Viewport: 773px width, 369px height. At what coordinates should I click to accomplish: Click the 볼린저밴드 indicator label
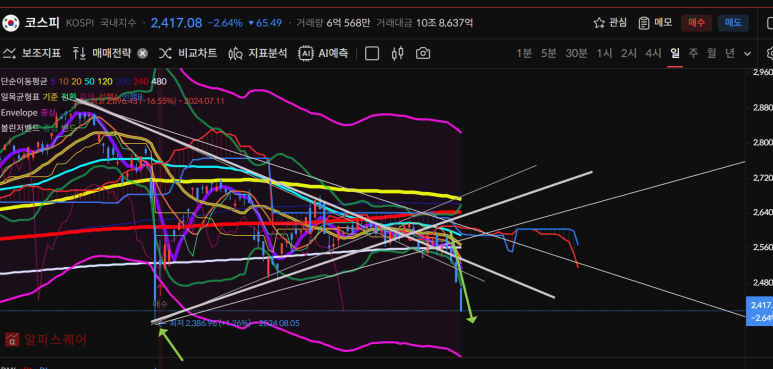click(20, 128)
